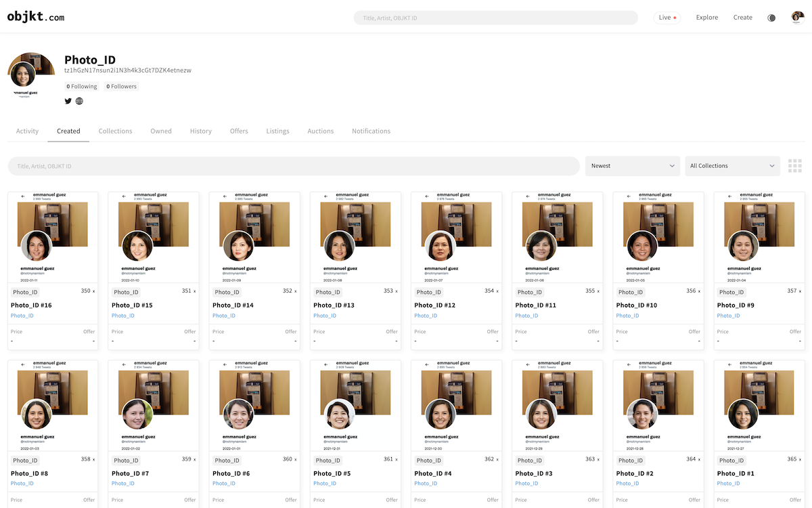Viewport: 812px width, 508px height.
Task: Open blue Photo_ID collection link under #11
Action: (526, 316)
